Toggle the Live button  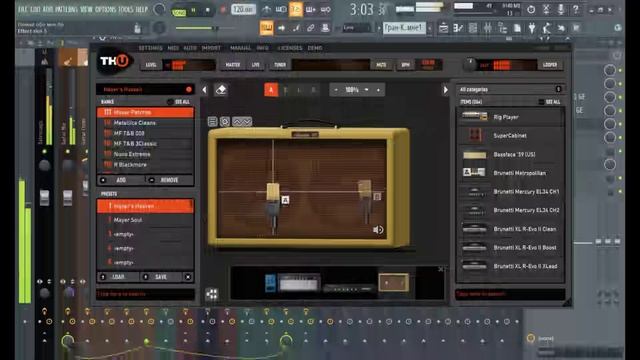[256, 65]
